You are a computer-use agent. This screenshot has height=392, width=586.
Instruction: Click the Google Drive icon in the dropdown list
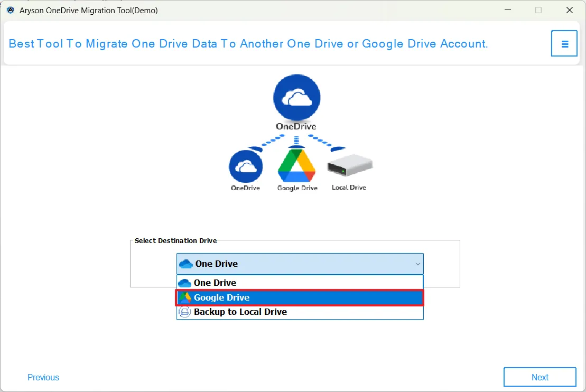point(184,297)
